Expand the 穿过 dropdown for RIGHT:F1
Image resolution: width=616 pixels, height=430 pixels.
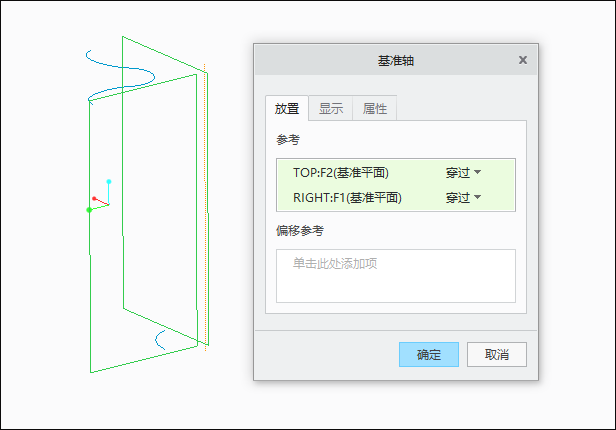[463, 197]
